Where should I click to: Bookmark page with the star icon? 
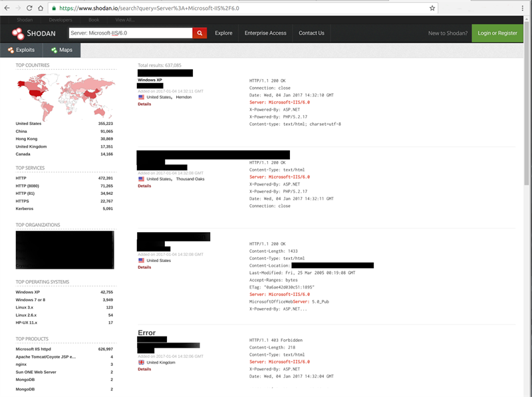432,8
